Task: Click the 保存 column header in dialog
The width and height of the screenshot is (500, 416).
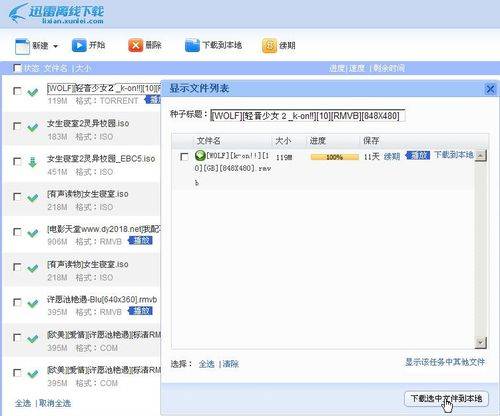Action: click(x=371, y=141)
